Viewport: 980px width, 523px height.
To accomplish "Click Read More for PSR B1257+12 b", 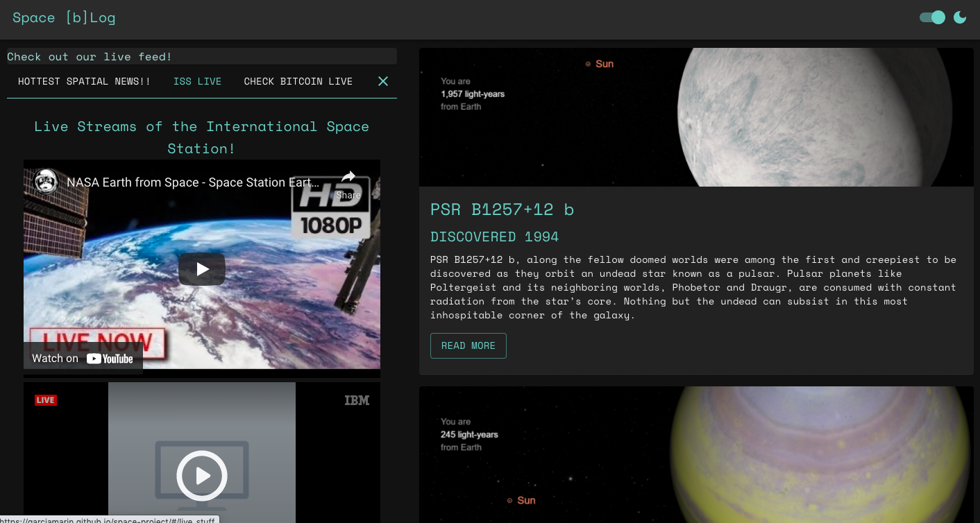I will (x=468, y=345).
